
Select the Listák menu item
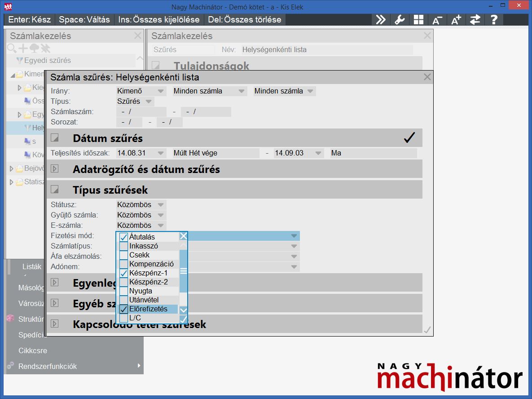(32, 266)
